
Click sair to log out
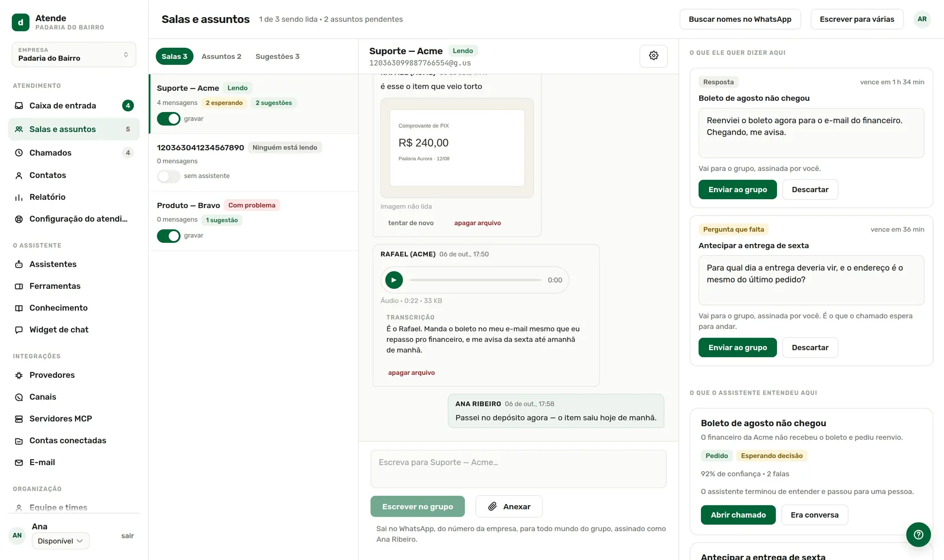(x=127, y=536)
